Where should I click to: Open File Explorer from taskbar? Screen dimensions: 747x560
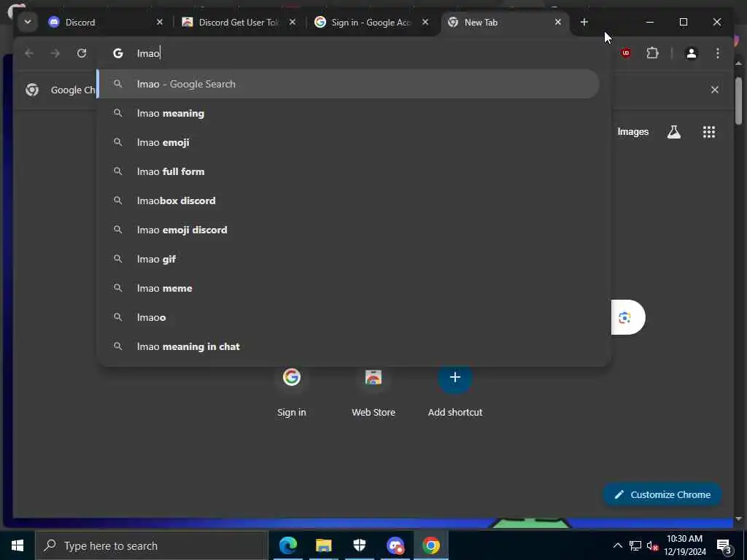(x=323, y=545)
